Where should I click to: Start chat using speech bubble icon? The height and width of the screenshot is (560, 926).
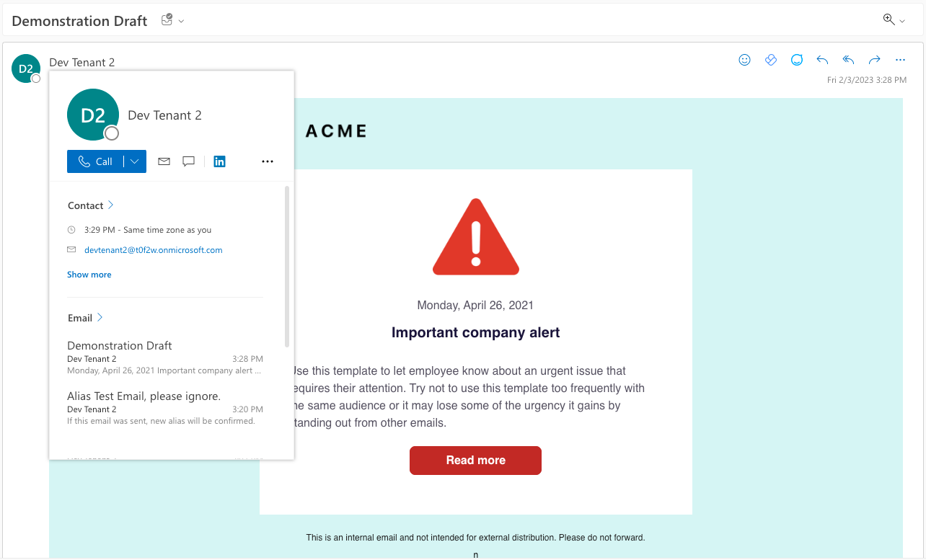189,161
